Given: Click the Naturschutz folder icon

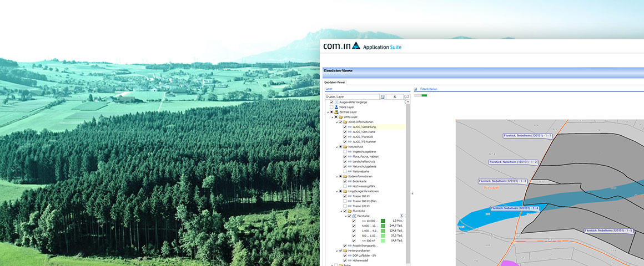Looking at the screenshot, I should [344, 147].
